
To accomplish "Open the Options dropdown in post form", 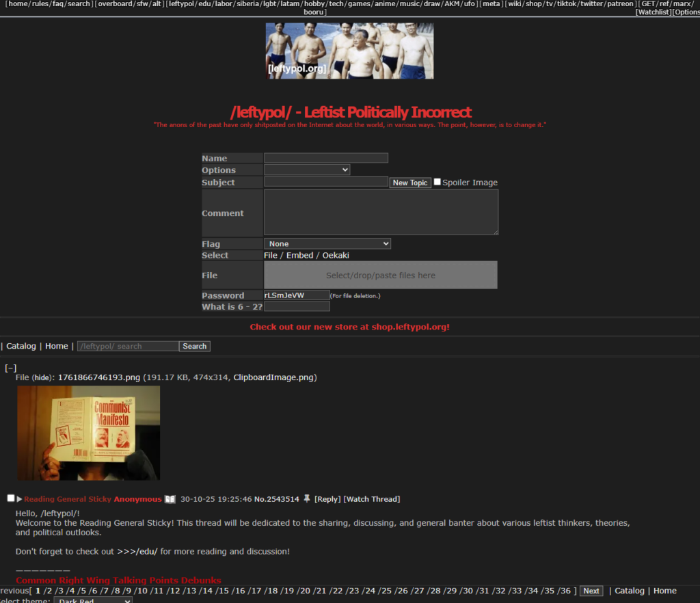I will pos(307,170).
